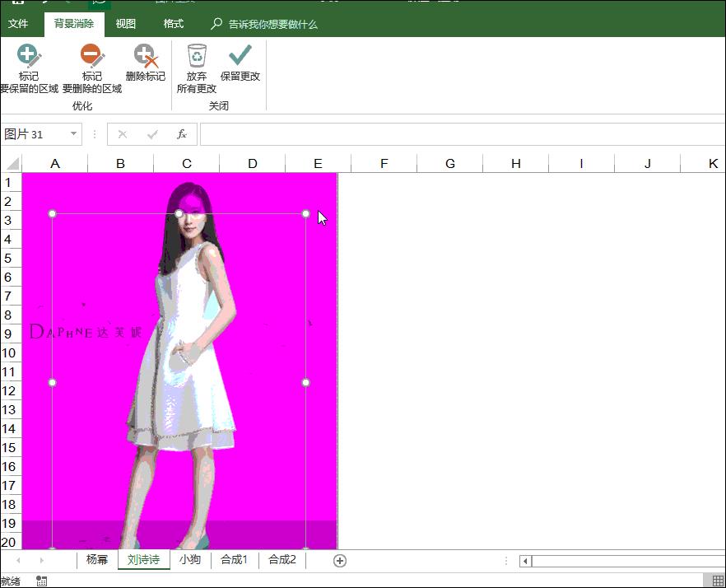Add a new worksheet with the plus button
726x588 pixels.
339,559
